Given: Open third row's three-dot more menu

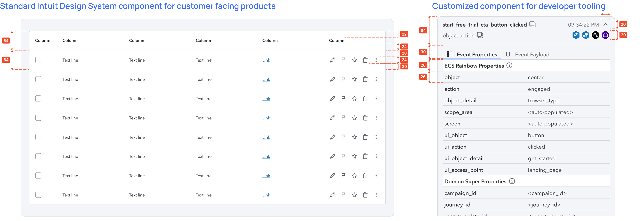Looking at the screenshot, I should pos(376,98).
